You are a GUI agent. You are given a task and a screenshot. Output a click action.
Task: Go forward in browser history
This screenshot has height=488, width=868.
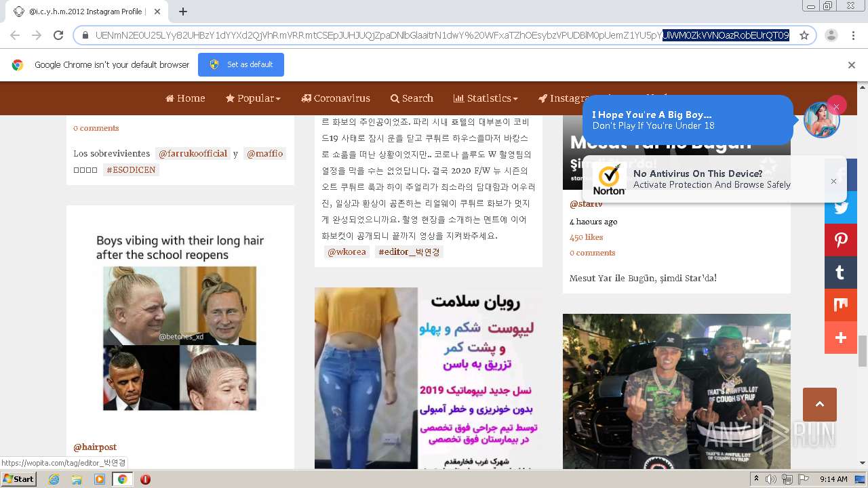pos(37,35)
